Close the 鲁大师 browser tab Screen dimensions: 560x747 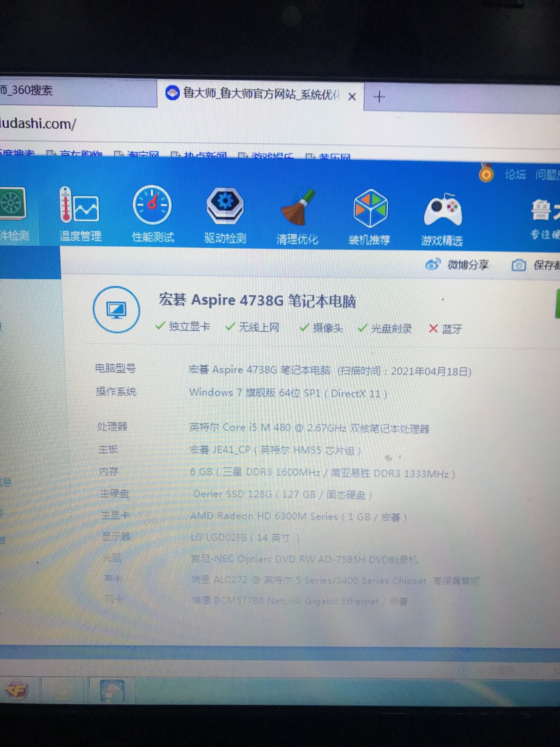point(352,97)
